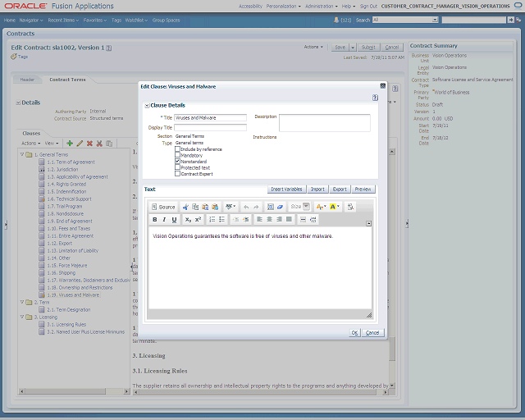Toggle Italic formatting
Viewport: 525px width, 420px height.
coord(164,220)
